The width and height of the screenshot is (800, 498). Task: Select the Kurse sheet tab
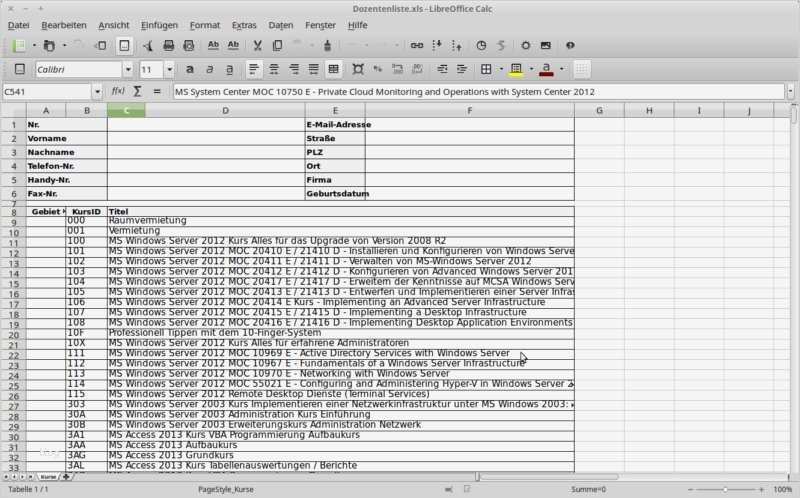tap(48, 477)
